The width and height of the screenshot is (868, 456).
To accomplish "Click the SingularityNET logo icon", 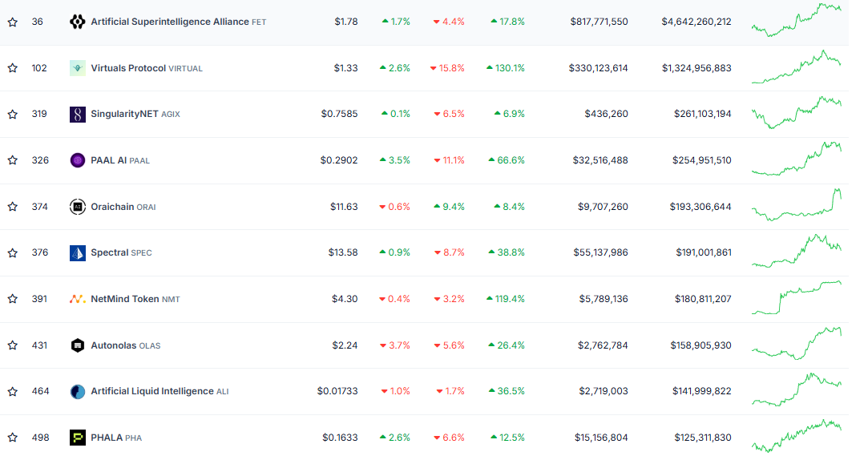I will [78, 114].
